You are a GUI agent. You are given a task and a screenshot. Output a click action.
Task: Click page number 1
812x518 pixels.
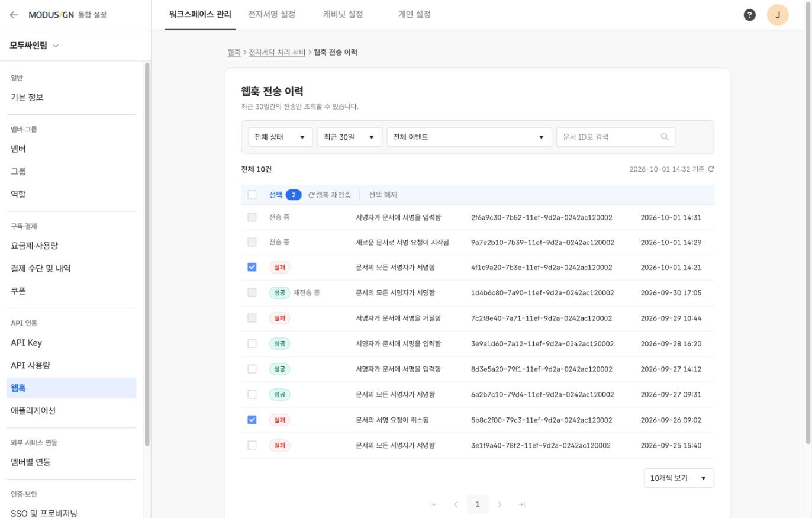click(x=478, y=504)
